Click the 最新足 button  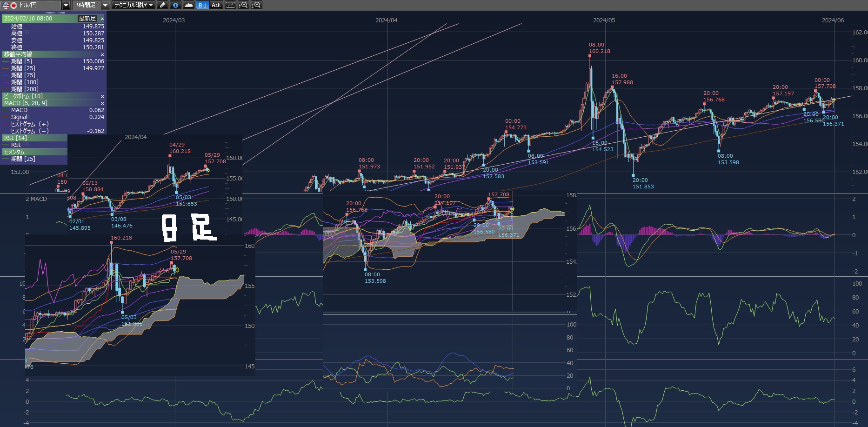(87, 19)
